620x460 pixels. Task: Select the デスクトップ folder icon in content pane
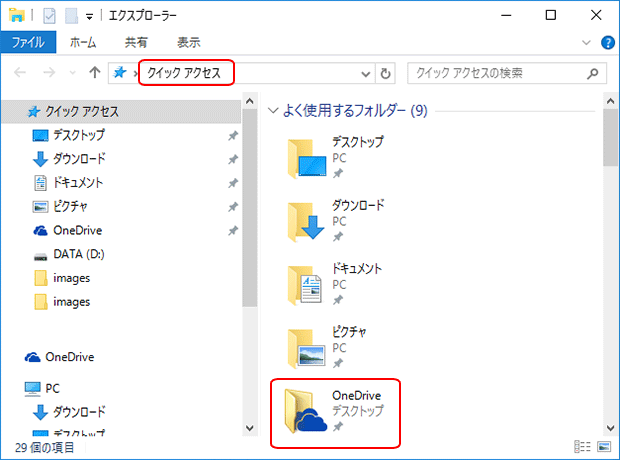pyautogui.click(x=307, y=158)
